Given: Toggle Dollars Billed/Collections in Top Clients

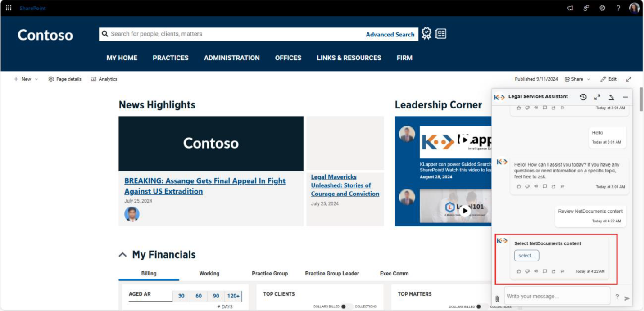Looking at the screenshot, I should 347,306.
